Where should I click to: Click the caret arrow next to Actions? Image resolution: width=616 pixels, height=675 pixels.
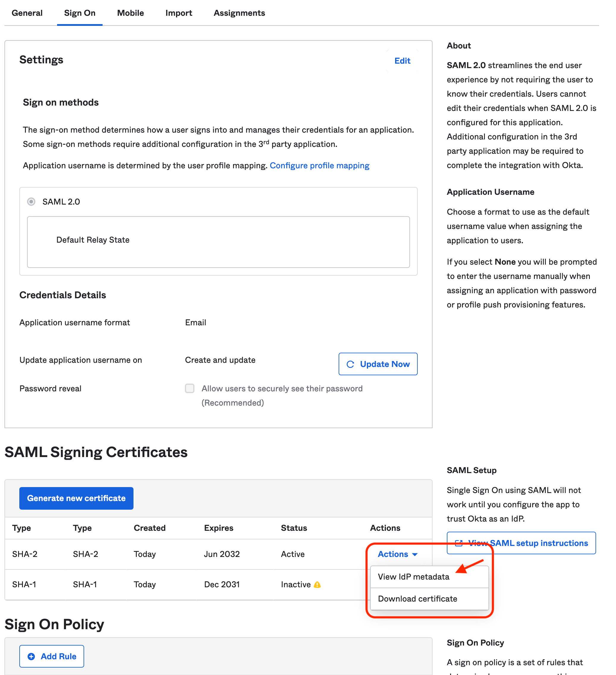pyautogui.click(x=415, y=555)
